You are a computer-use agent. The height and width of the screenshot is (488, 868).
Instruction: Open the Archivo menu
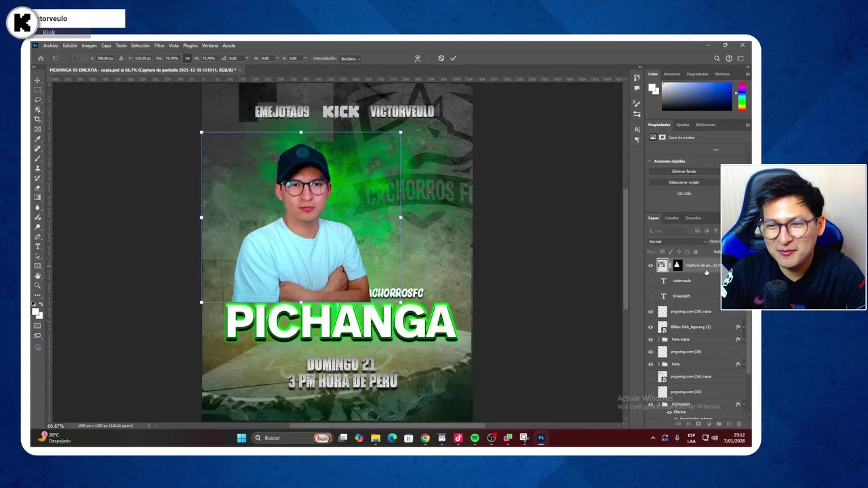(x=51, y=45)
